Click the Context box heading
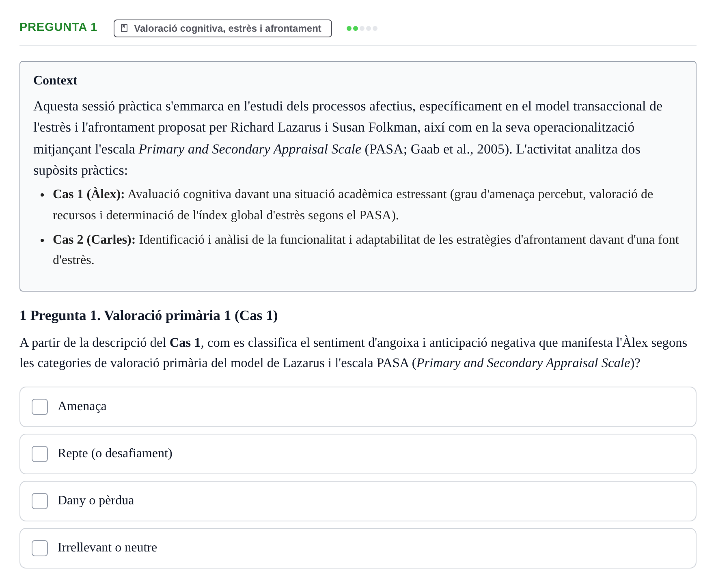This screenshot has width=716, height=588. tap(55, 80)
